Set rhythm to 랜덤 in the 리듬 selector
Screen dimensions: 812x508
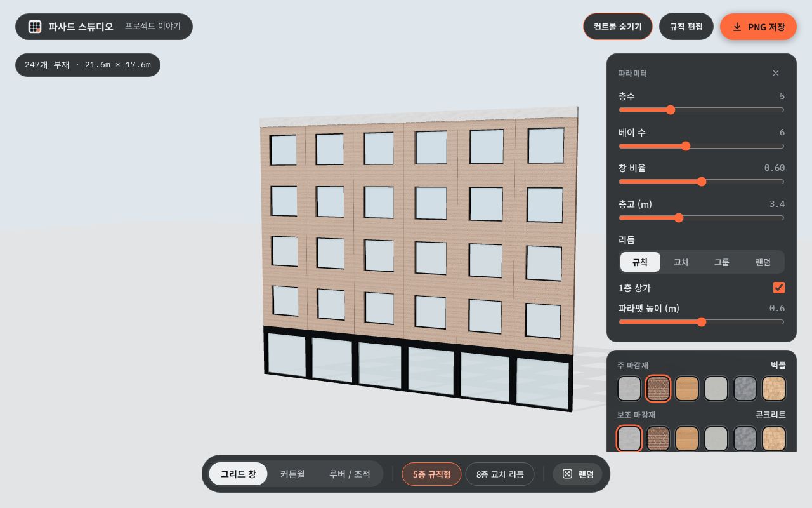pyautogui.click(x=763, y=262)
